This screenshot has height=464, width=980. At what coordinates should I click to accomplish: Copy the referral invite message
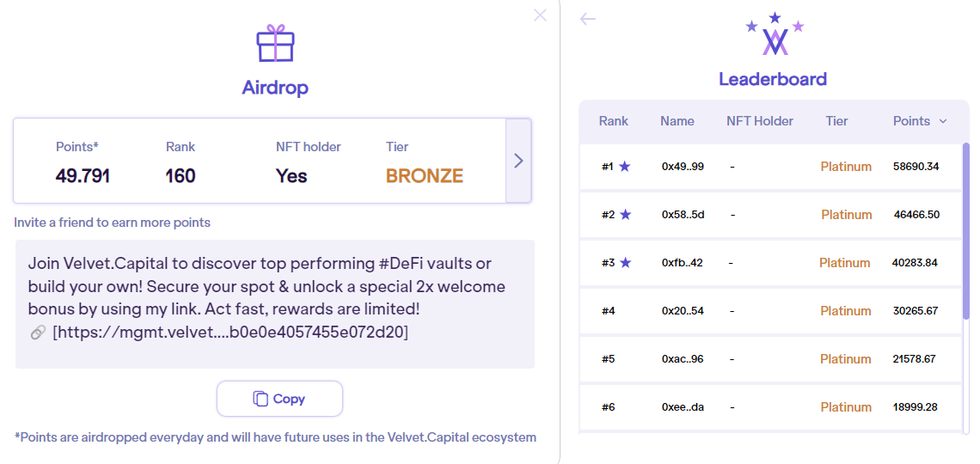[x=280, y=399]
